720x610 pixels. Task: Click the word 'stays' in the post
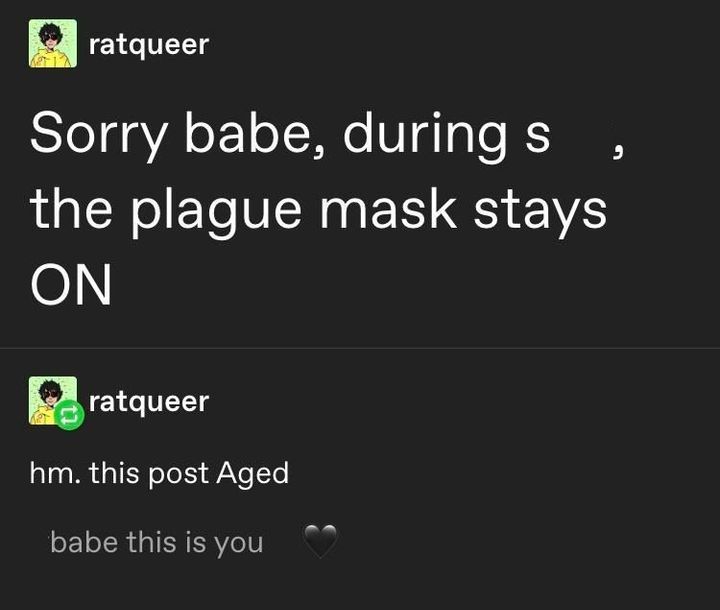(x=540, y=212)
